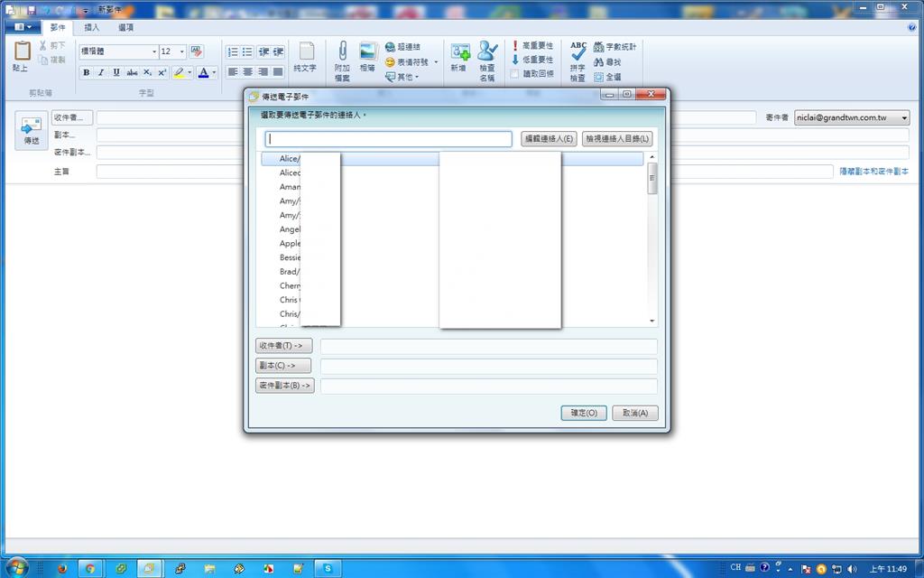Click the 傳送 send button
The image size is (924, 578).
pyautogui.click(x=32, y=130)
